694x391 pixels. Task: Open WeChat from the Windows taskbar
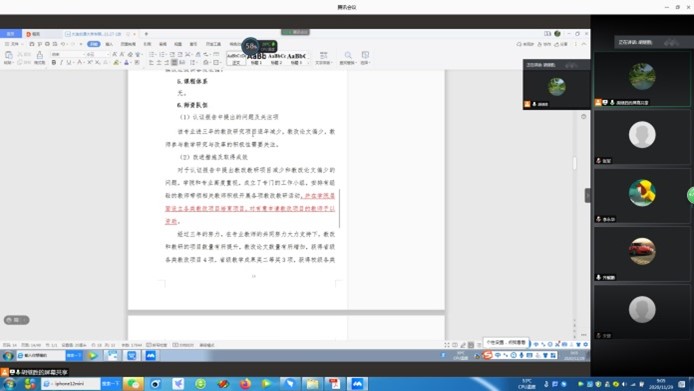(x=133, y=383)
